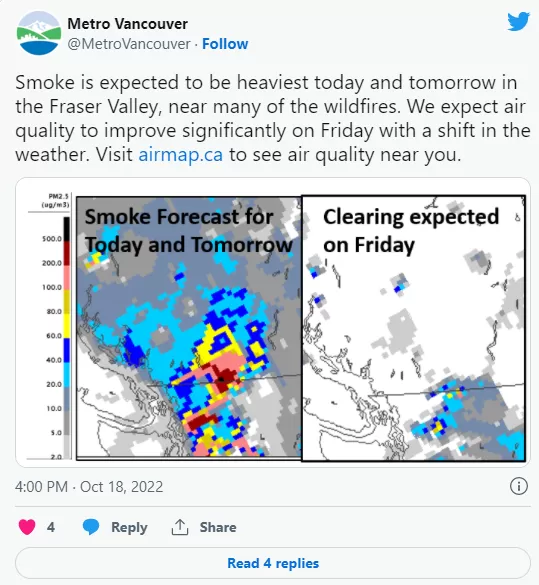Open the Clearing expected on Friday map
The width and height of the screenshot is (539, 585).
413,328
